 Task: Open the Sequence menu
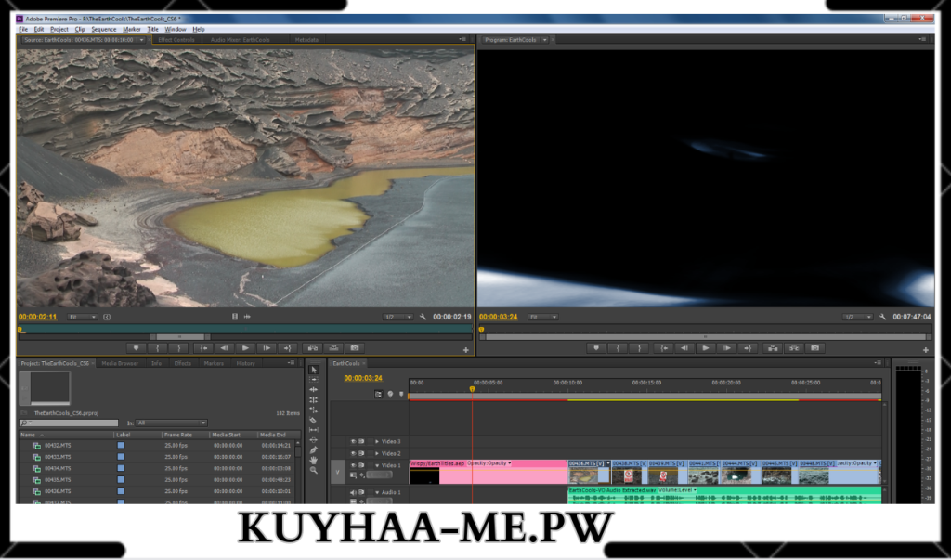click(x=104, y=29)
